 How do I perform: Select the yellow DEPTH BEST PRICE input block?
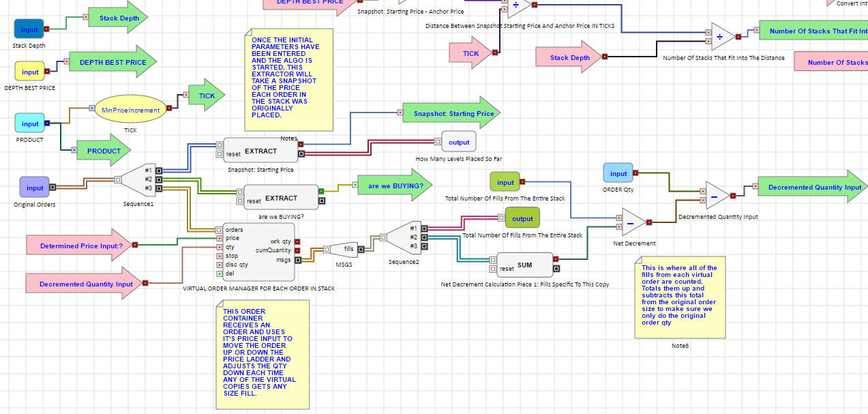(29, 72)
